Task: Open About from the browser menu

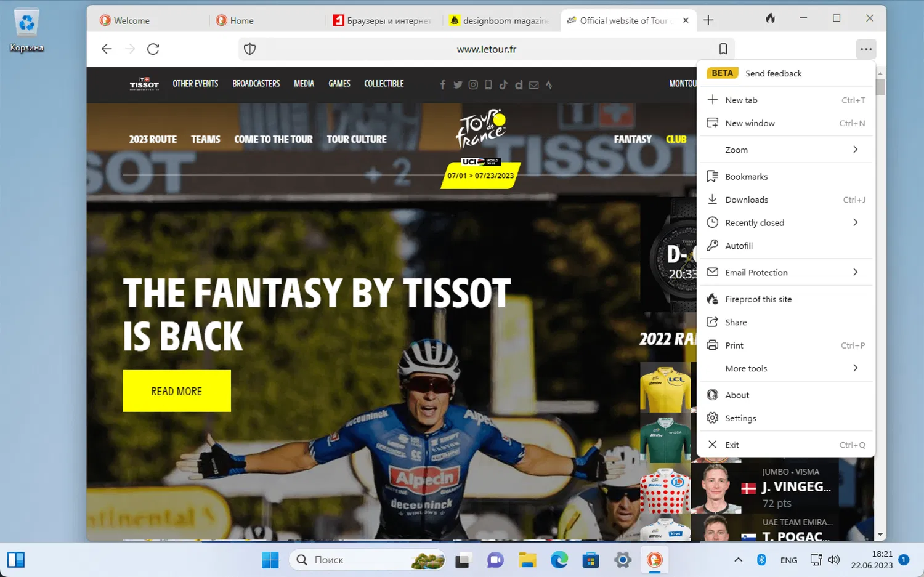Action: click(x=786, y=395)
